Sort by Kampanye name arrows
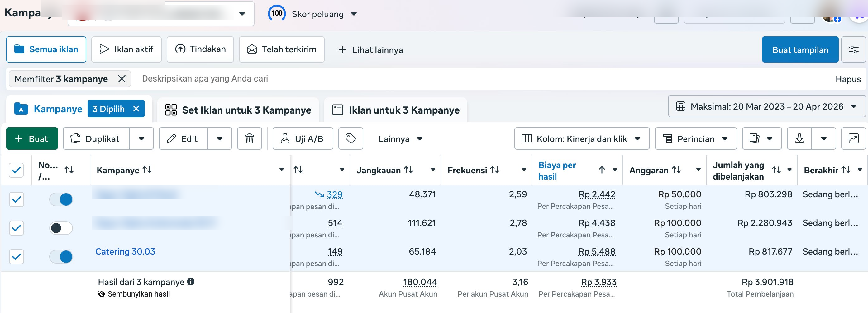 point(147,170)
